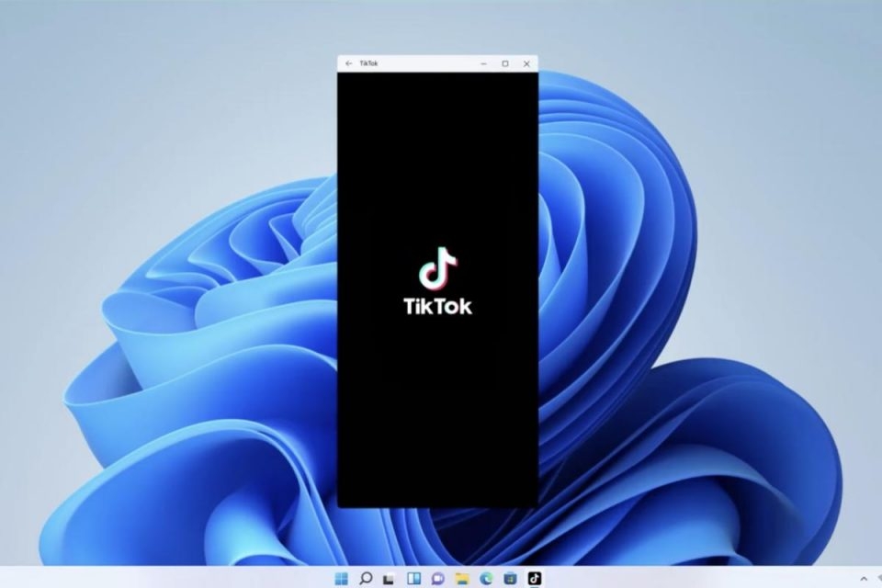This screenshot has height=588, width=882.
Task: Open Search from the taskbar
Action: click(x=366, y=578)
